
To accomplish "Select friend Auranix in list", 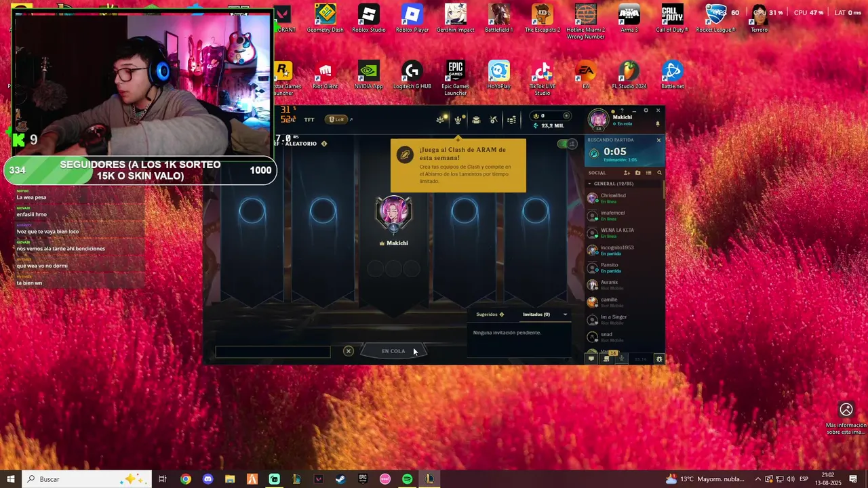I will 625,285.
